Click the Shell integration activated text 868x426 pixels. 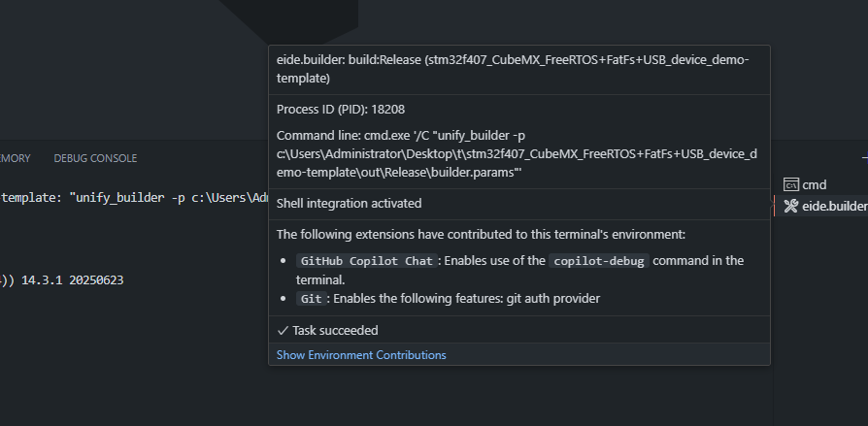pos(349,204)
